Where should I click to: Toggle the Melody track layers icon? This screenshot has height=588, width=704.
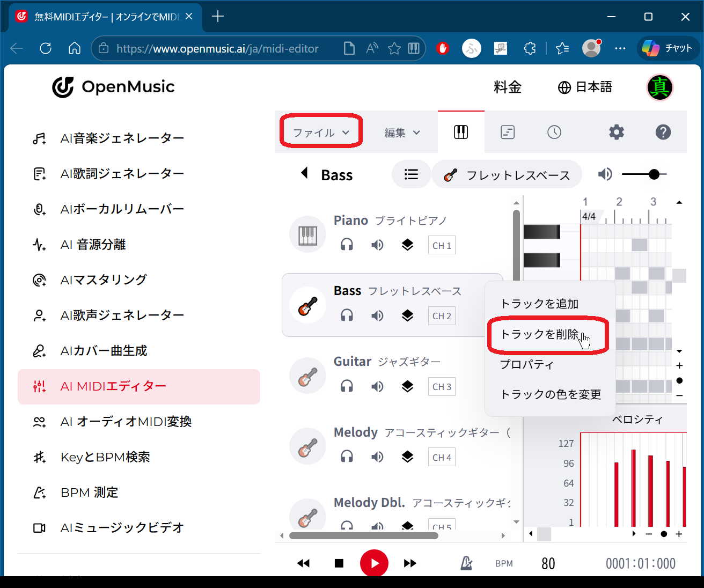408,457
